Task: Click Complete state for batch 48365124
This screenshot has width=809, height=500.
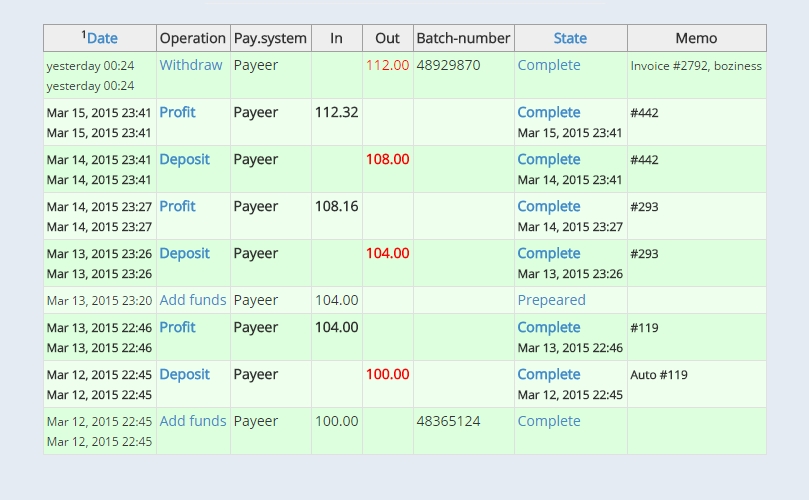Action: pos(548,421)
